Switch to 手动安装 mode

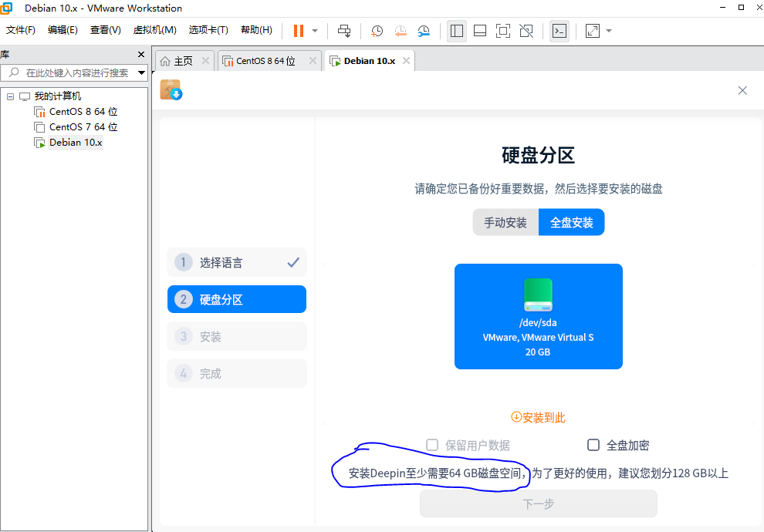click(505, 222)
